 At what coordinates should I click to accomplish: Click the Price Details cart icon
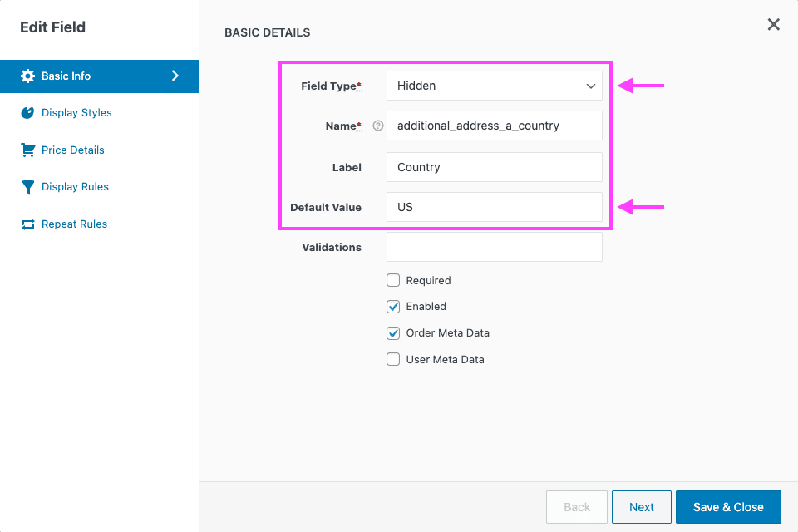27,150
